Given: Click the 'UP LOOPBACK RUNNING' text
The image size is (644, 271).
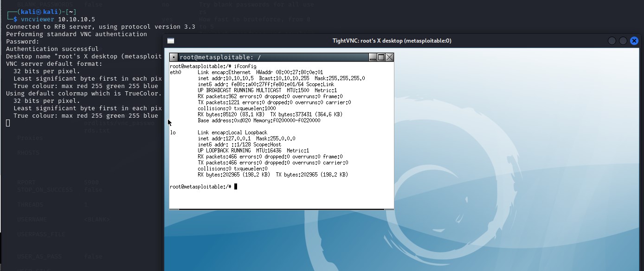Looking at the screenshot, I should [224, 151].
